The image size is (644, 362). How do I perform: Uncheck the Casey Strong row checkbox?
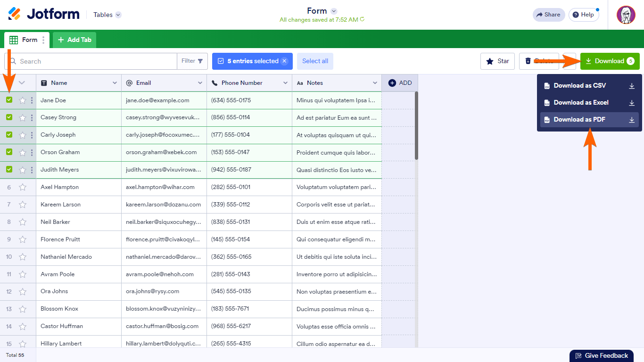[9, 117]
